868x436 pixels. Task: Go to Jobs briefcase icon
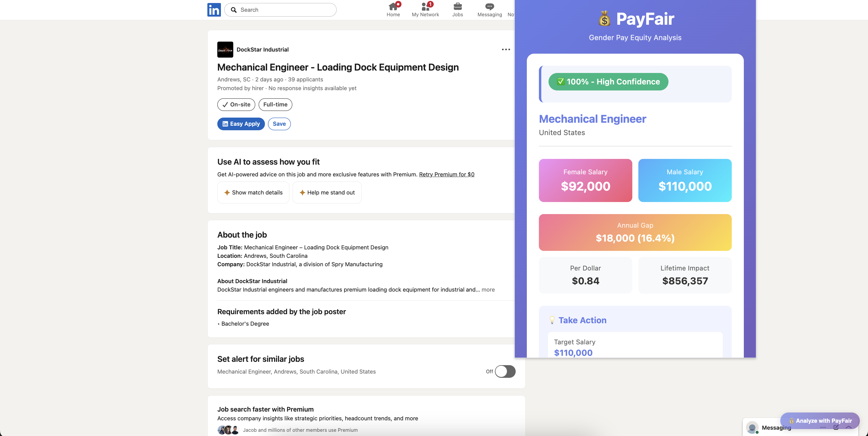click(x=457, y=7)
